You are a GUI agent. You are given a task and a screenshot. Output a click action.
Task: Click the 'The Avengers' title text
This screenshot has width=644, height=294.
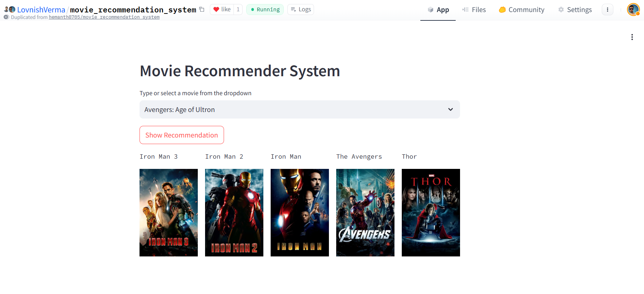coord(359,156)
